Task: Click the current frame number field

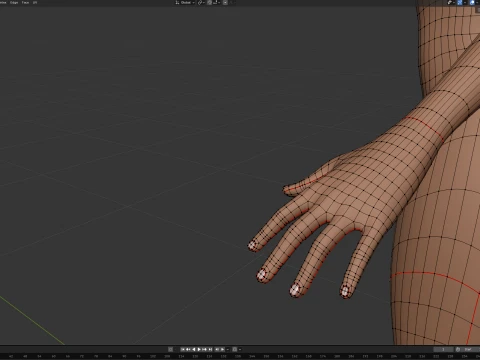Action: [443, 349]
